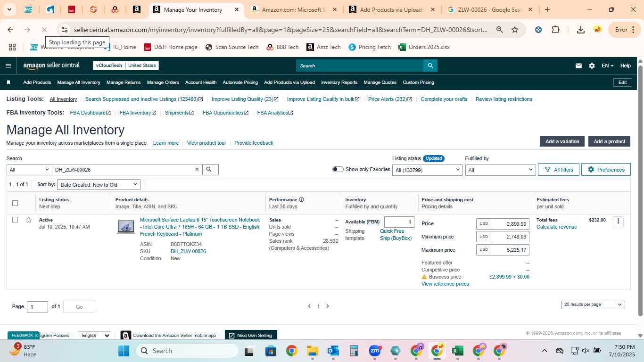Image resolution: width=644 pixels, height=362 pixels.
Task: Change the 25 results per page dropdown
Action: (x=593, y=305)
